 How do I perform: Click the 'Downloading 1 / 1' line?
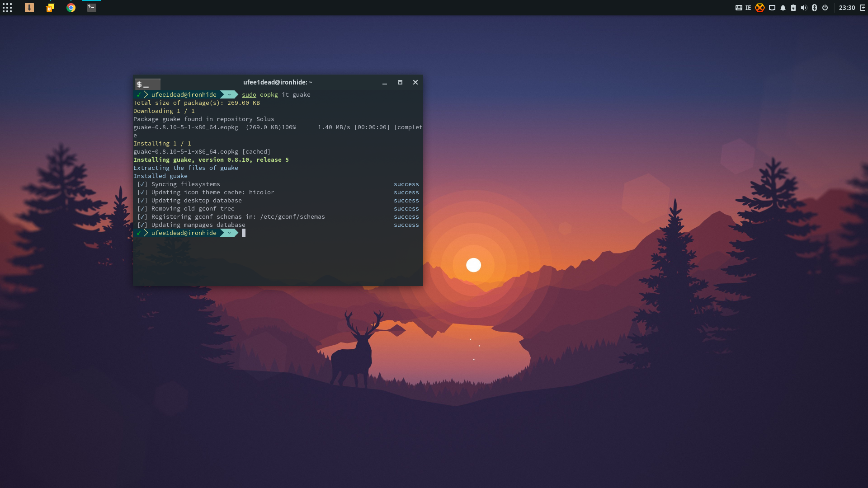(x=164, y=111)
